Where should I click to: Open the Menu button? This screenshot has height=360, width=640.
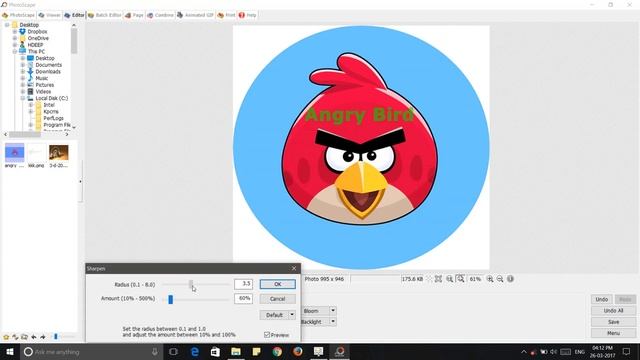613,333
